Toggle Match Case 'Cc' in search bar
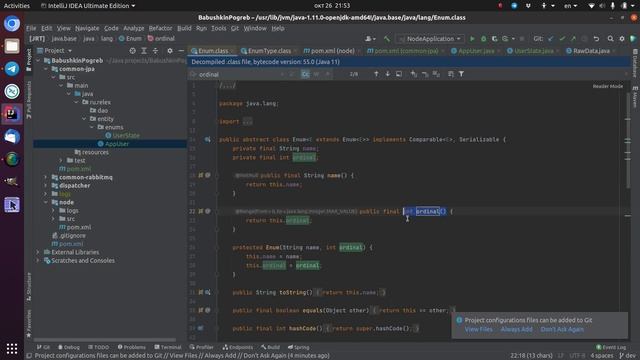Screen dimensions: 640x360 click(305, 74)
